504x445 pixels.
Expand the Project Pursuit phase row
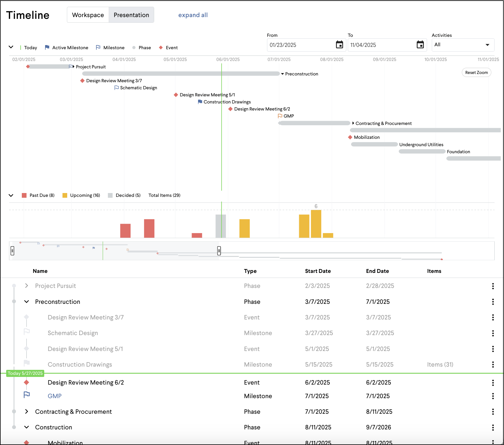pos(26,286)
